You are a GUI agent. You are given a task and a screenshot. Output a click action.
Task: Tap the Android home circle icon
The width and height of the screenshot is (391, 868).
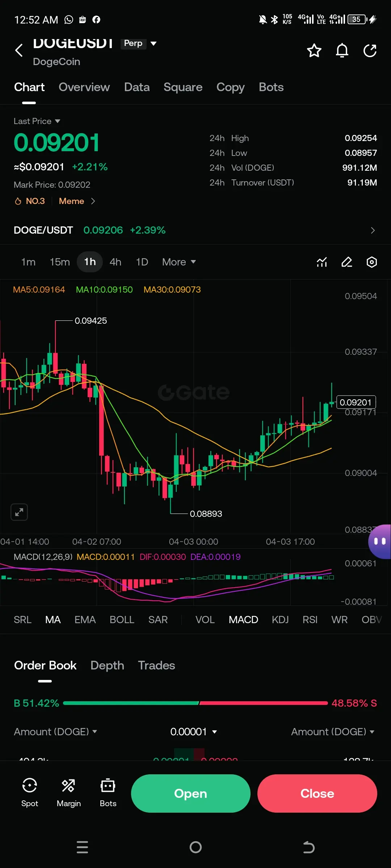click(195, 847)
